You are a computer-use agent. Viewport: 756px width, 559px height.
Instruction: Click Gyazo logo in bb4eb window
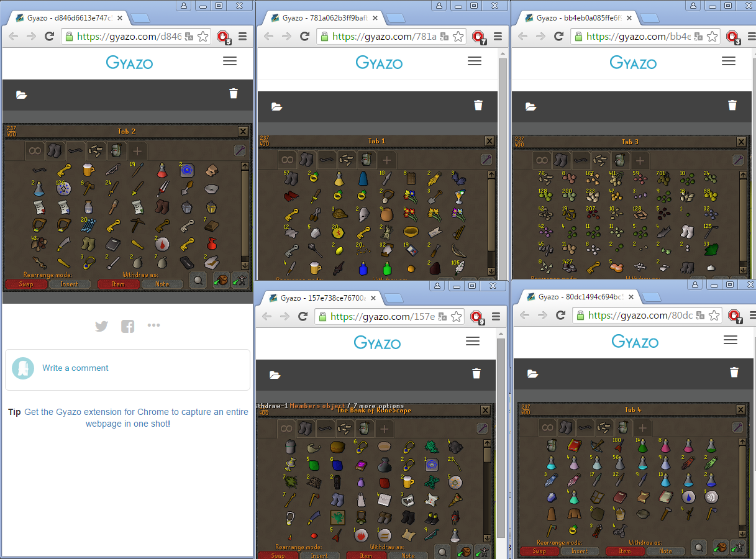click(633, 62)
